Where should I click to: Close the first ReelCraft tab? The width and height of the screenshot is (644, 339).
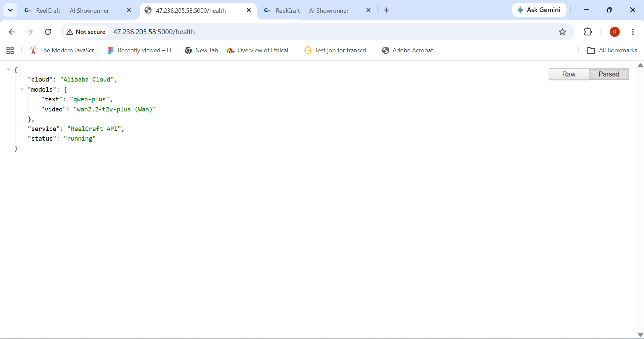click(129, 10)
